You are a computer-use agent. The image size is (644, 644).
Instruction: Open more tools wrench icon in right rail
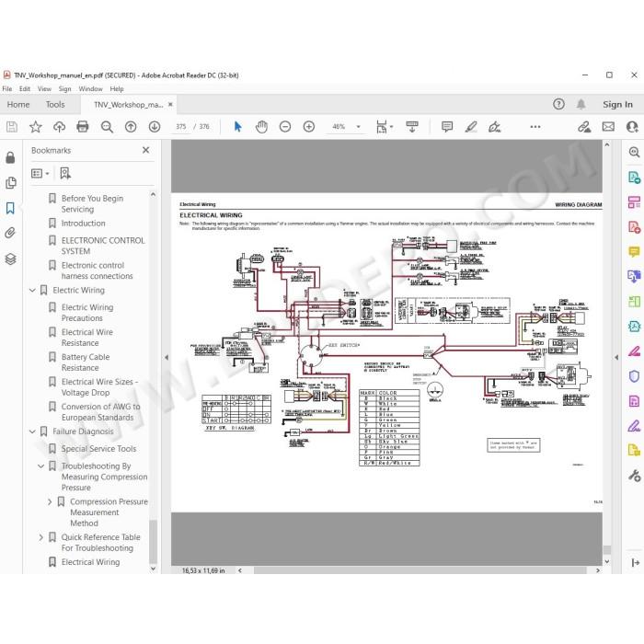click(634, 476)
